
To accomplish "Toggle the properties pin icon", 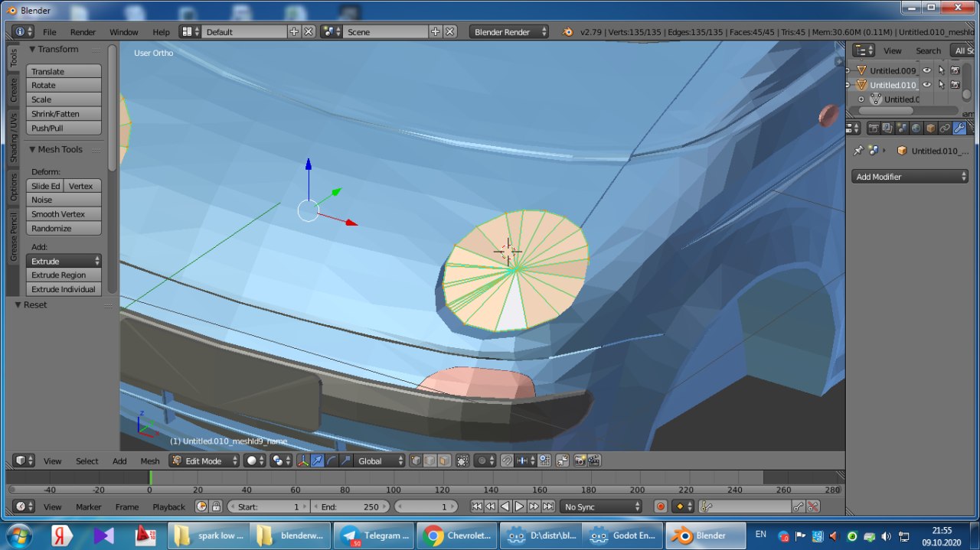I will tap(858, 151).
